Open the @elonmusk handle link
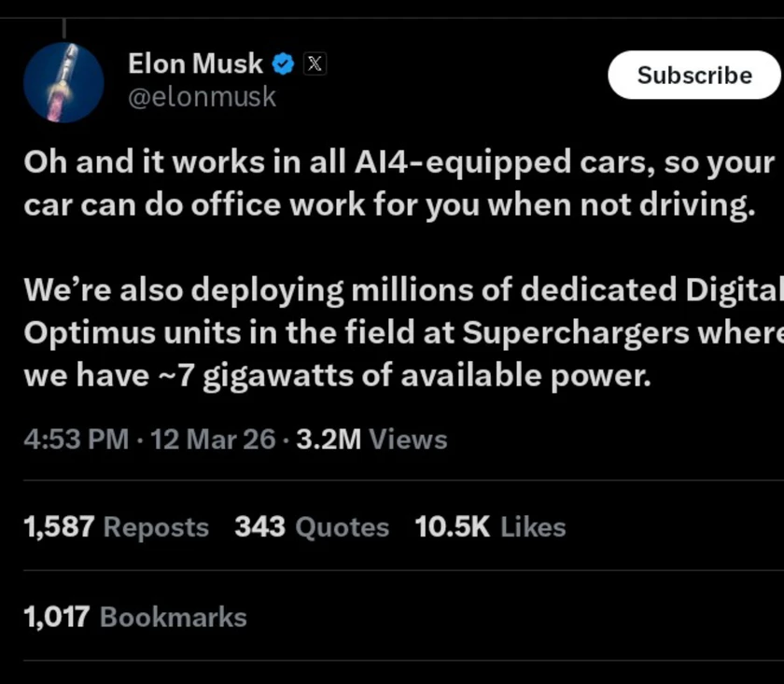784x684 pixels. click(x=202, y=96)
